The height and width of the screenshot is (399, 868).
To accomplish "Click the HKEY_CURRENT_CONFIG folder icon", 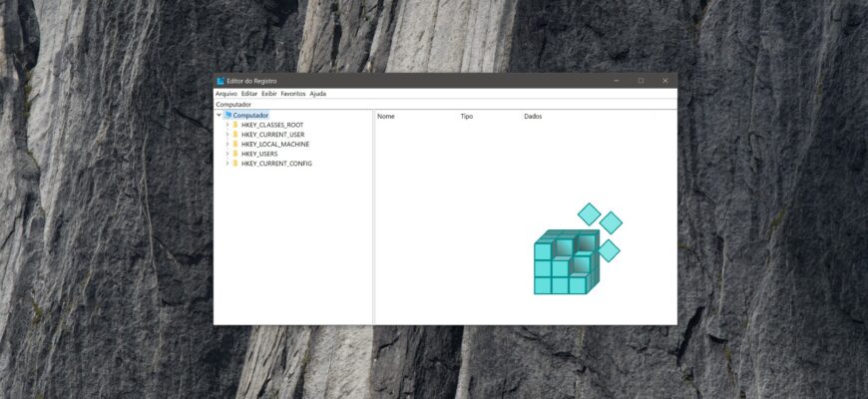I will click(x=235, y=164).
